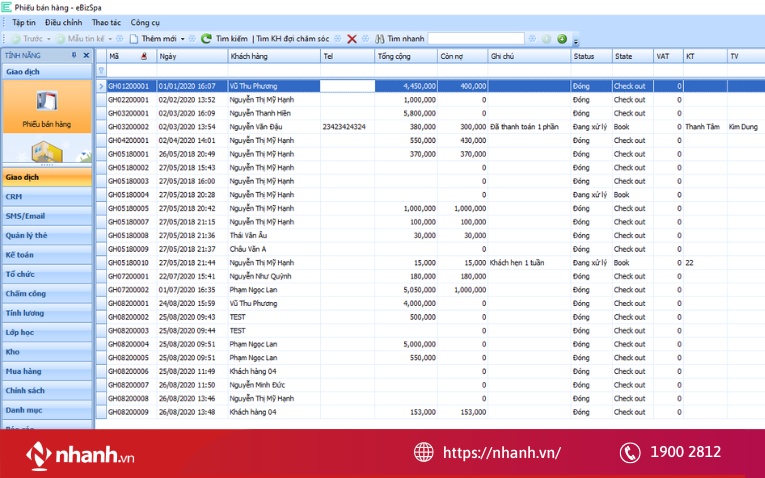The image size is (765, 478).
Task: Click the red X delete icon in toolbar
Action: point(352,39)
